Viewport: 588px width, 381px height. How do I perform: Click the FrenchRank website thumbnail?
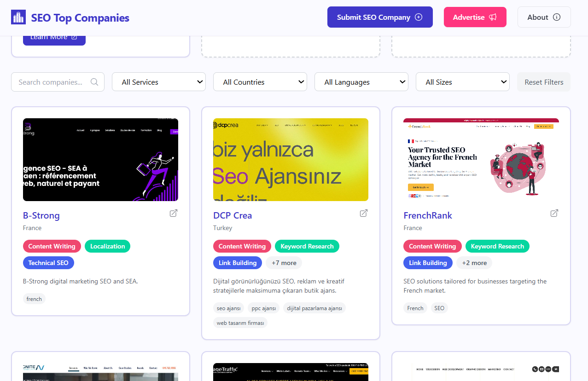point(481,160)
